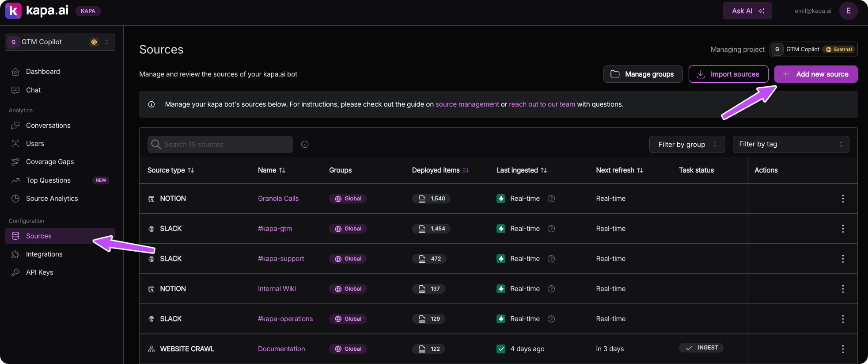The image size is (868, 364).
Task: Open actions menu for Granola Calls row
Action: pyautogui.click(x=843, y=199)
